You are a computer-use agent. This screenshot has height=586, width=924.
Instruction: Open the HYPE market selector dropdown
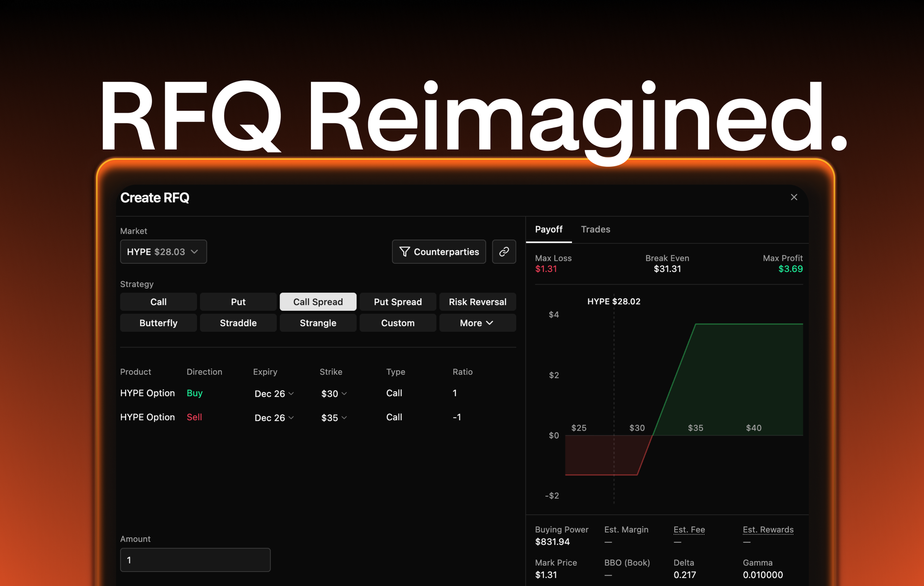click(x=163, y=252)
